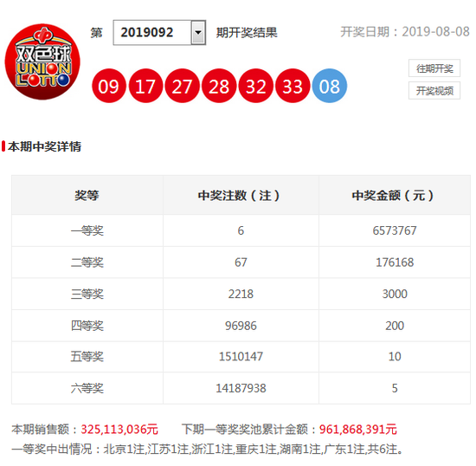Click fifth prize count 1510147
Image resolution: width=476 pixels, height=466 pixels.
[241, 356]
